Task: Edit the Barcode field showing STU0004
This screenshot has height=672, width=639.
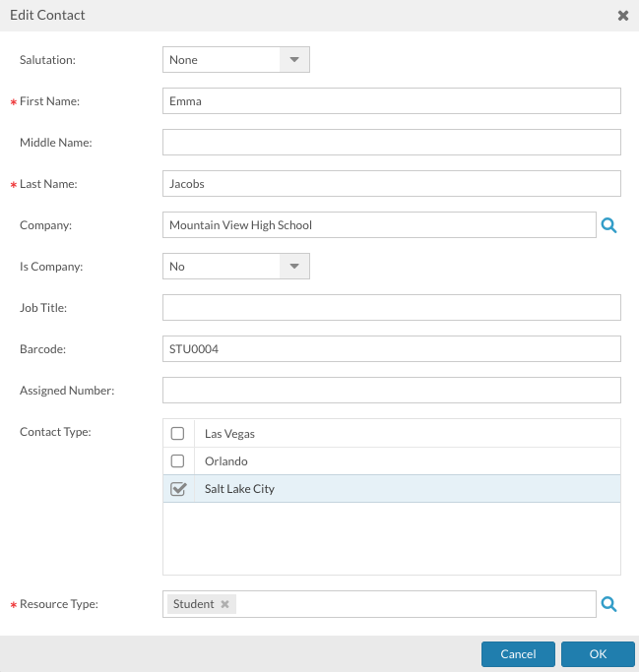Action: pyautogui.click(x=391, y=349)
